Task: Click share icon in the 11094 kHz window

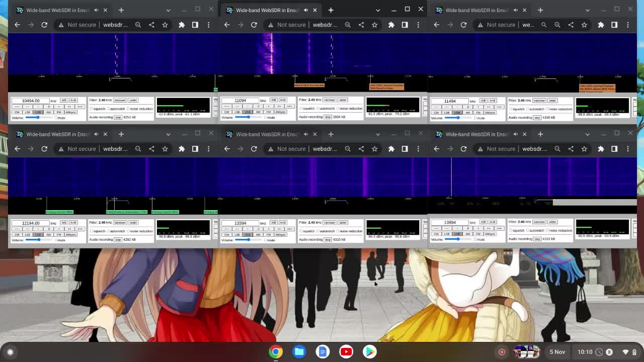Action: [361, 25]
